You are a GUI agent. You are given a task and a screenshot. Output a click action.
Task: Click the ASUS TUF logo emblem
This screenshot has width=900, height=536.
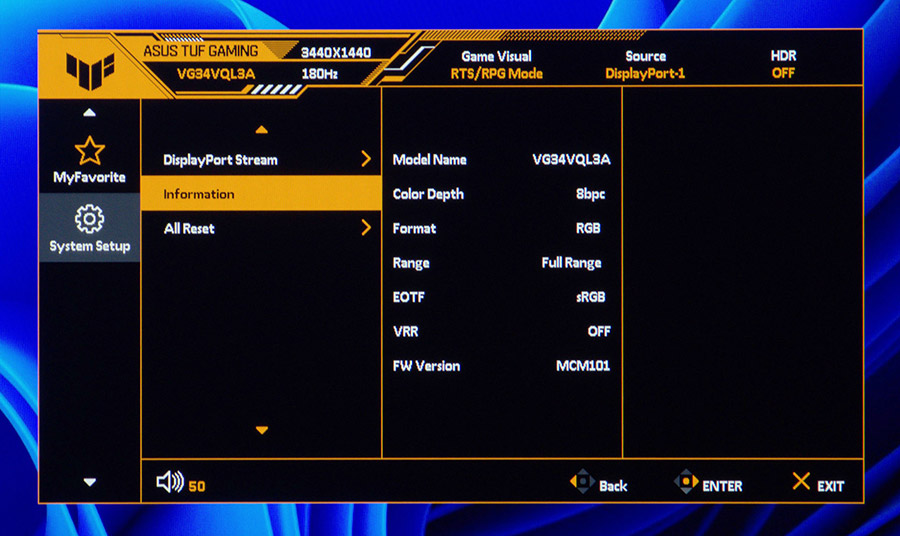[x=90, y=71]
